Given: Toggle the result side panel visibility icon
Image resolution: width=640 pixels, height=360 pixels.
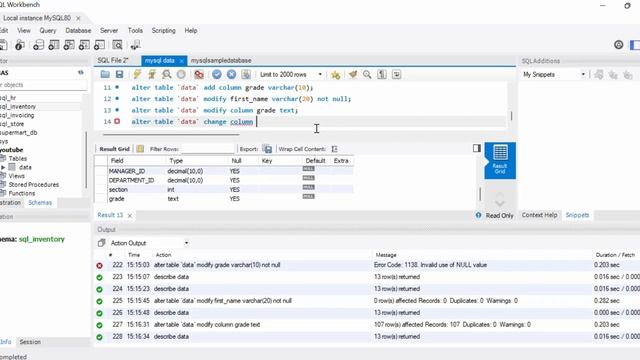Looking at the screenshot, I should pyautogui.click(x=476, y=148).
